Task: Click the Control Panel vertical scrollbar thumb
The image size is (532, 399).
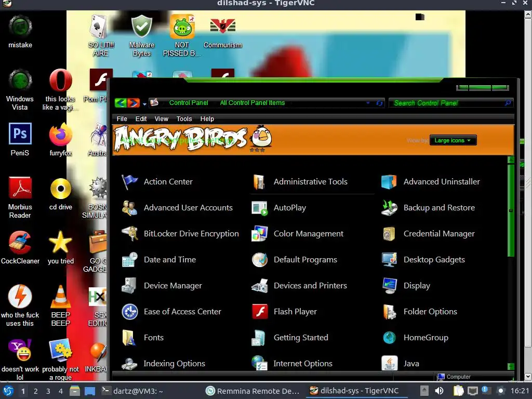Action: pos(511,211)
